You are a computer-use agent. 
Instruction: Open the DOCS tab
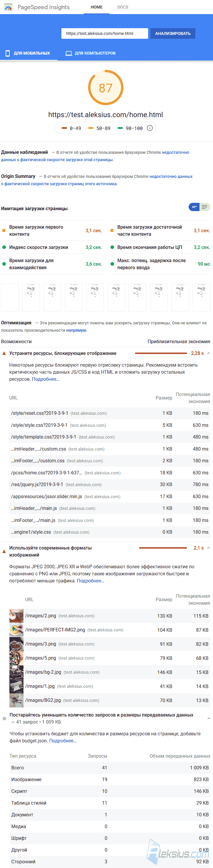123,7
